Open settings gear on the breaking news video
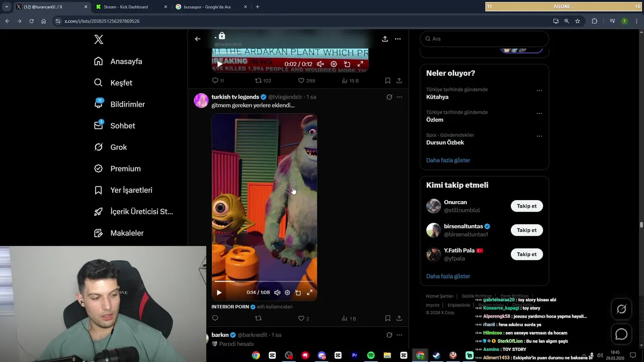 coord(334,64)
